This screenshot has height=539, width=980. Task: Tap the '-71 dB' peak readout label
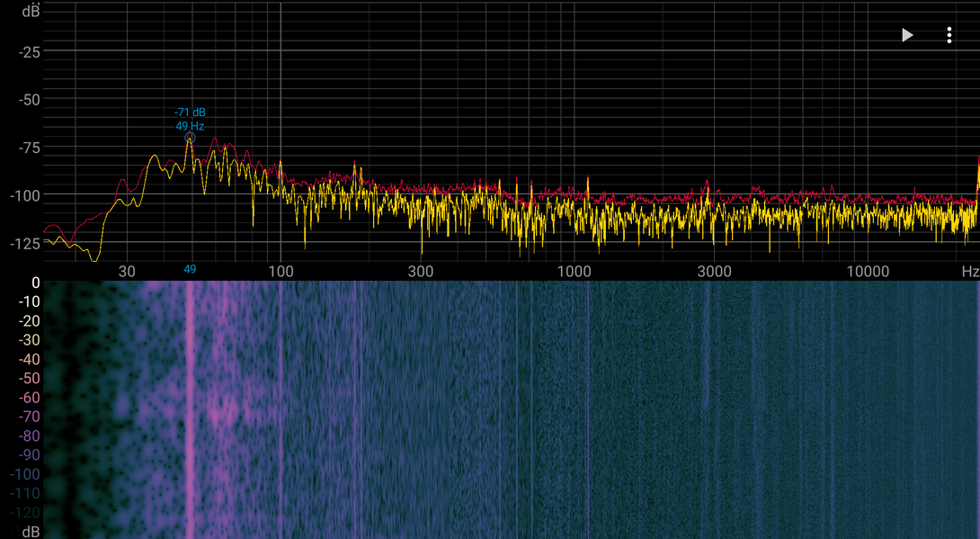pos(190,112)
